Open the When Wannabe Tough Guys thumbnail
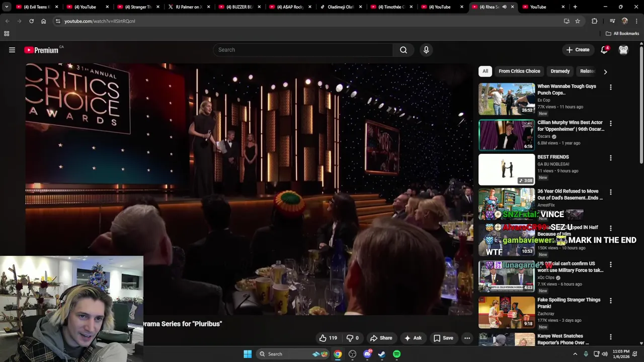This screenshot has height=362, width=644. point(507,99)
